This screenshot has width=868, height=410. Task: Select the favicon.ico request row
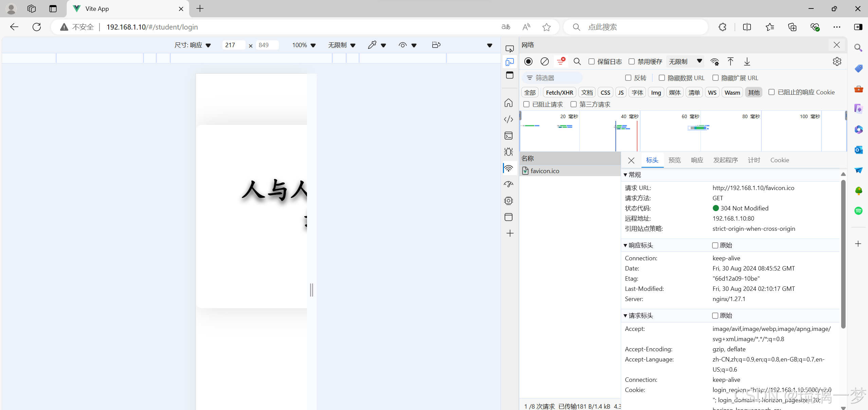[570, 171]
